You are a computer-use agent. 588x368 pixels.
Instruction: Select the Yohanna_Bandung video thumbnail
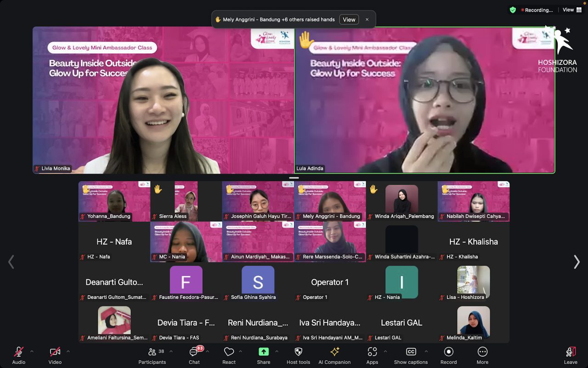(x=114, y=201)
